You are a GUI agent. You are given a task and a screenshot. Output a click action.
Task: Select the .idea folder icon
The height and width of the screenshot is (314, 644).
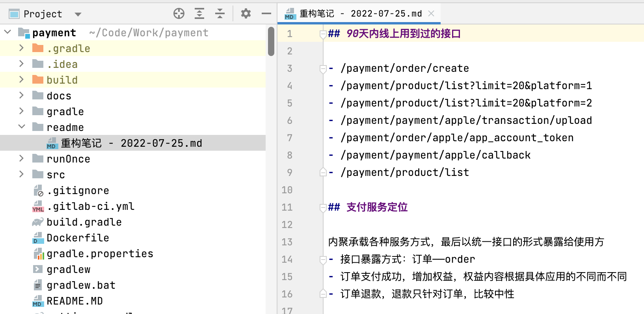coord(38,64)
